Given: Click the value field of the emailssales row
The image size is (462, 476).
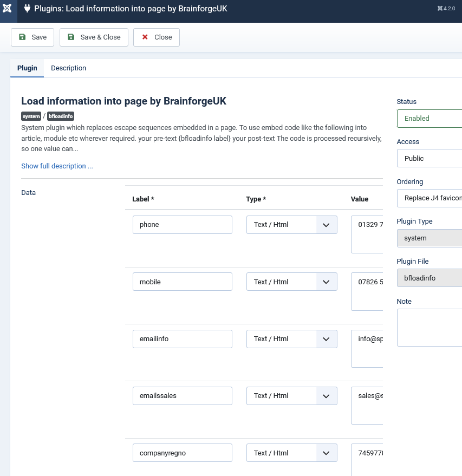Looking at the screenshot, I should click(367, 406).
